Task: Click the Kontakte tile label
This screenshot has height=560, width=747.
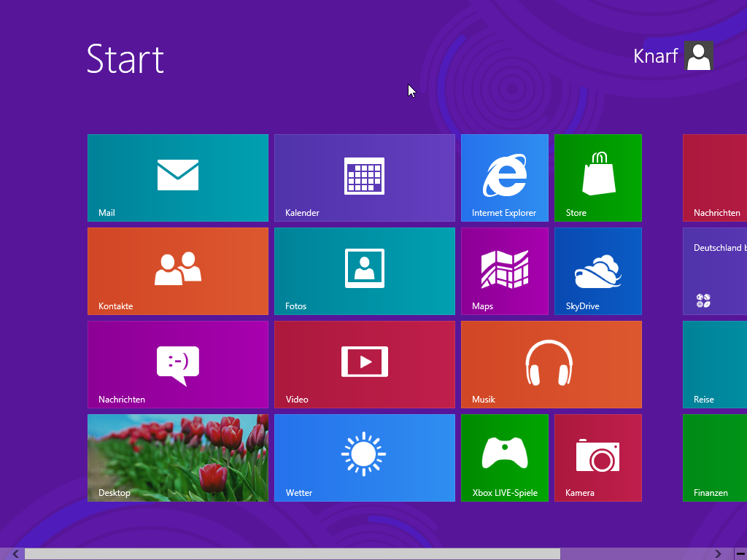Action: [x=116, y=306]
